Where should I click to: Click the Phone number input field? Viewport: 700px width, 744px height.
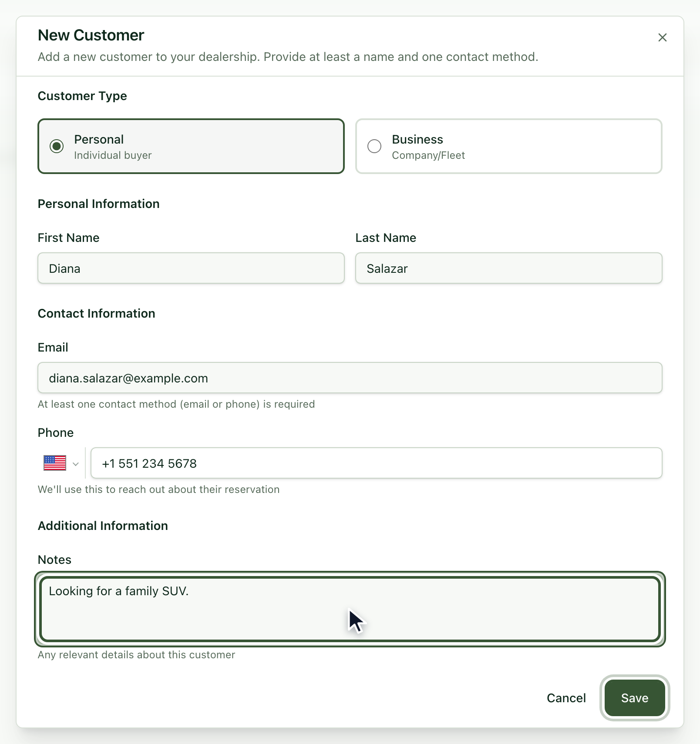click(x=377, y=463)
